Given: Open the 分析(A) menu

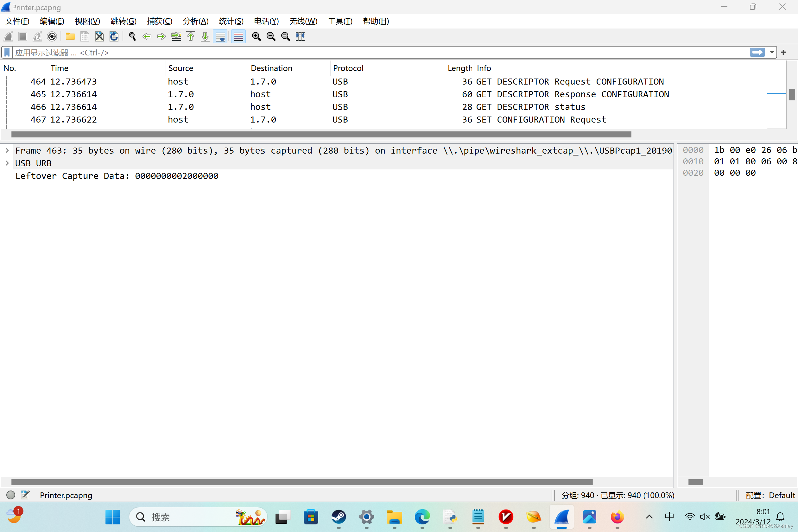Looking at the screenshot, I should pos(195,21).
